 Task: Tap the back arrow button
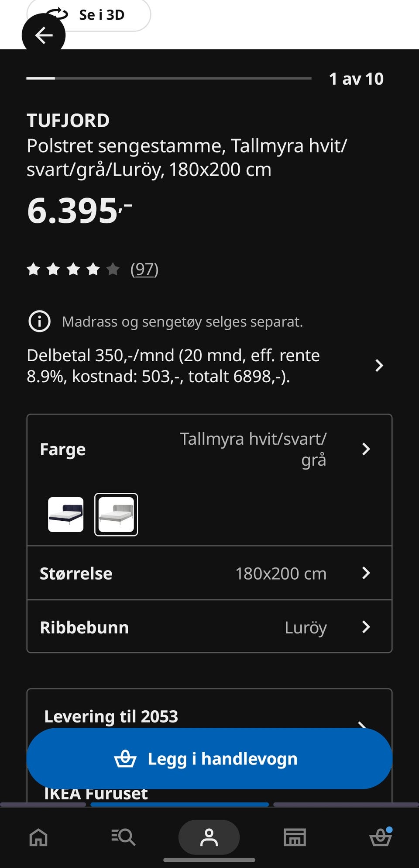pyautogui.click(x=44, y=35)
